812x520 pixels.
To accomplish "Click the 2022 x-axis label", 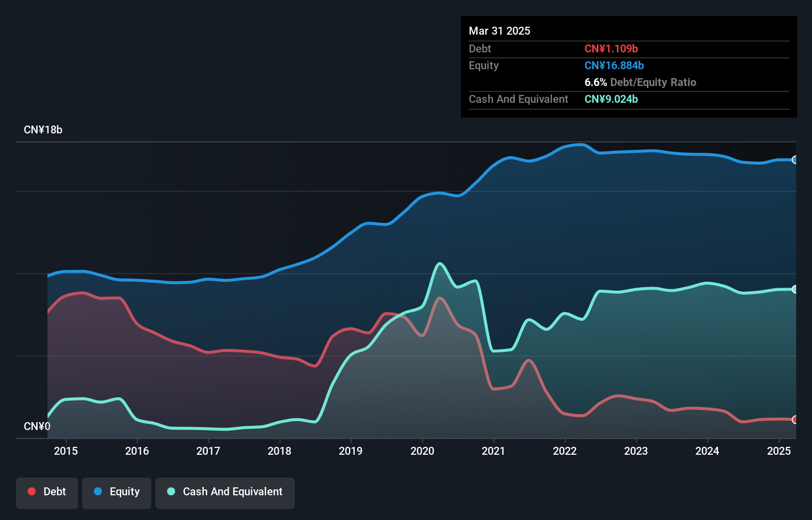I will 565,451.
